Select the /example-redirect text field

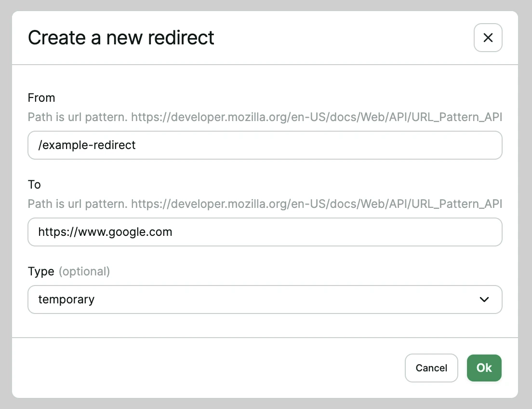pos(265,145)
